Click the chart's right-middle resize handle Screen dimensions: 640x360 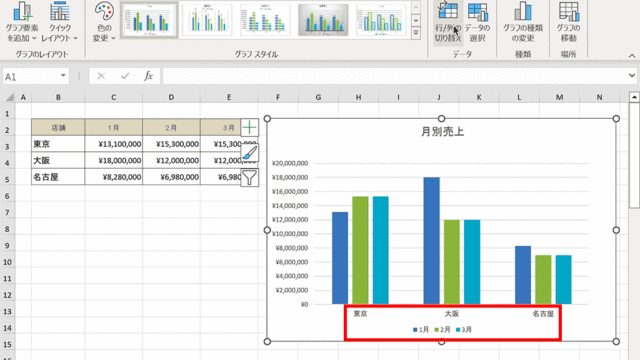(616, 230)
